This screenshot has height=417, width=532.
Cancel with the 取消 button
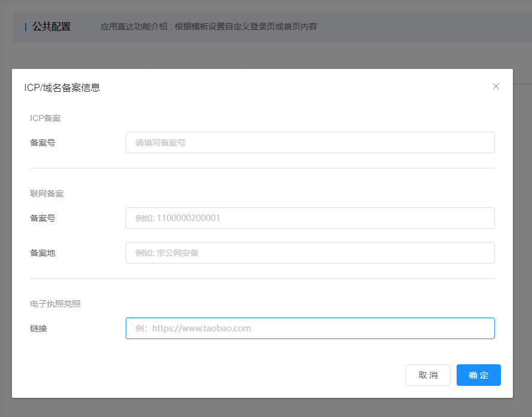click(428, 375)
